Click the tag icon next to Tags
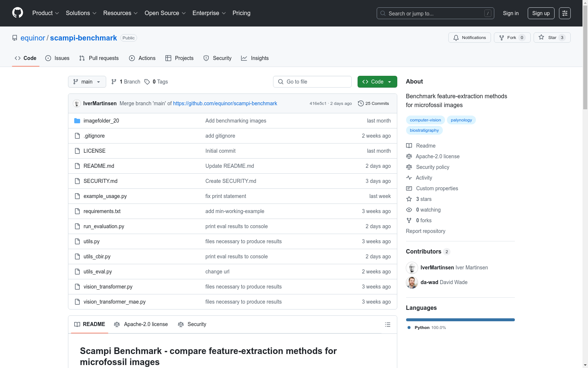The image size is (588, 368). point(147,82)
